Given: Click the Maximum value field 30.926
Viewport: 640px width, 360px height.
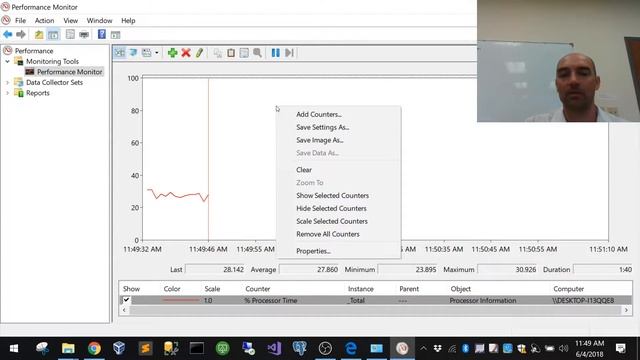Looking at the screenshot, I should point(508,269).
